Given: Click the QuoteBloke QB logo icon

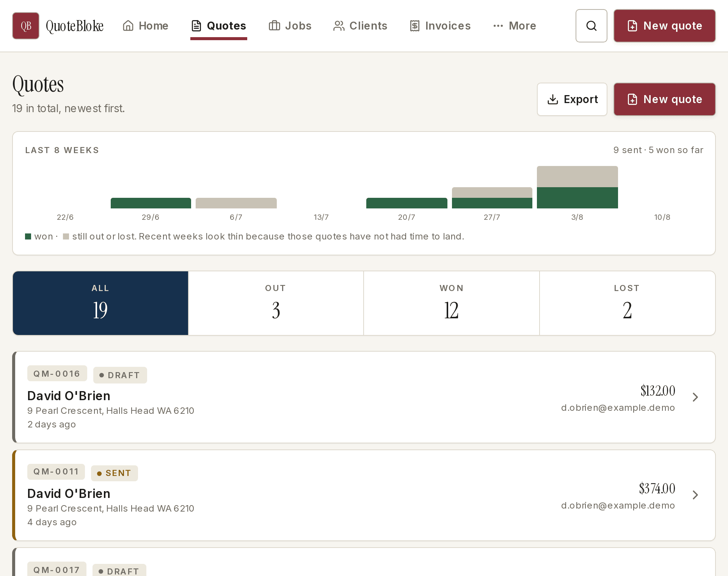Looking at the screenshot, I should 26,26.
